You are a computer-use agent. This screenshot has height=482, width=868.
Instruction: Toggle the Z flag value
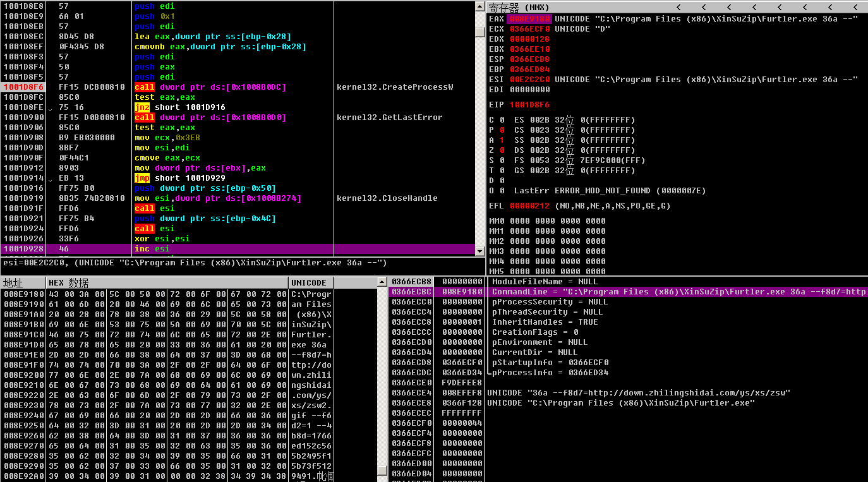click(502, 150)
